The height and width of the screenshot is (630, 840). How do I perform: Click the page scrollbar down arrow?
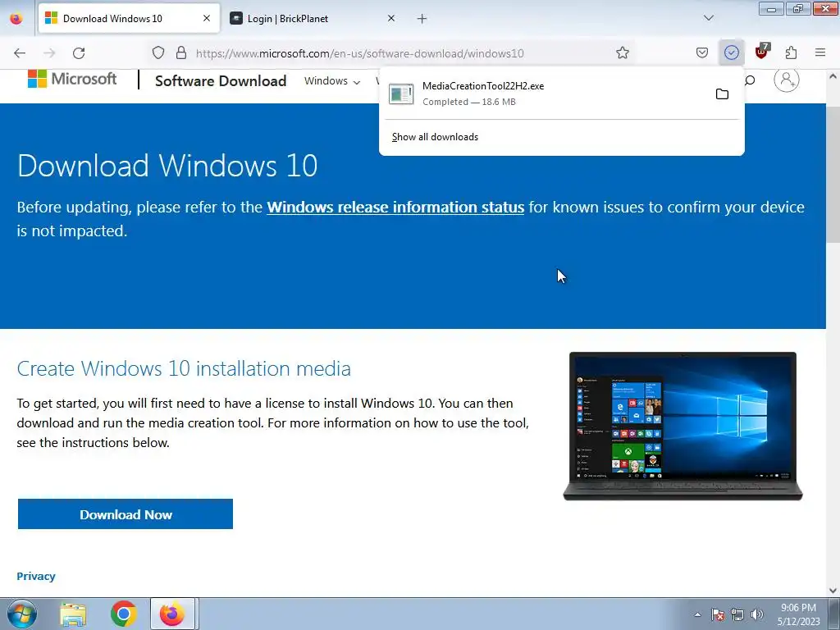(x=833, y=590)
